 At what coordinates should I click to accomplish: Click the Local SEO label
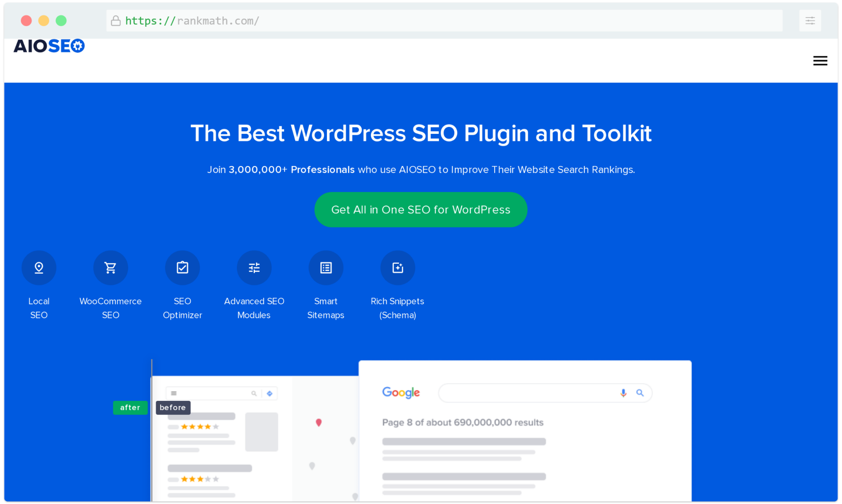click(x=39, y=308)
